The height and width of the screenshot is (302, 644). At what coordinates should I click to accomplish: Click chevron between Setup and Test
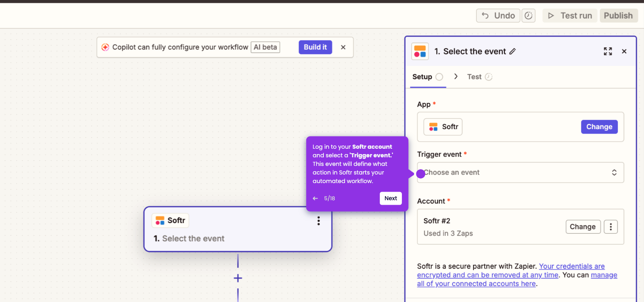click(x=456, y=76)
